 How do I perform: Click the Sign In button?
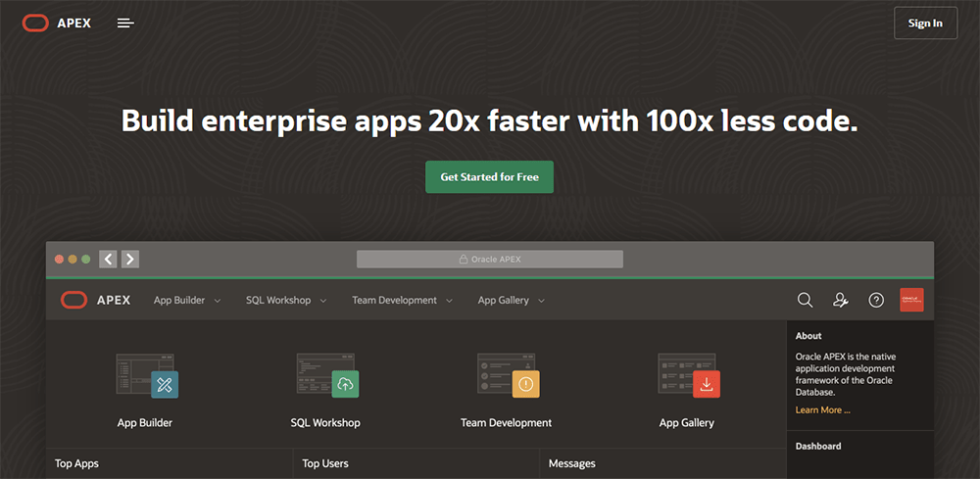[925, 24]
